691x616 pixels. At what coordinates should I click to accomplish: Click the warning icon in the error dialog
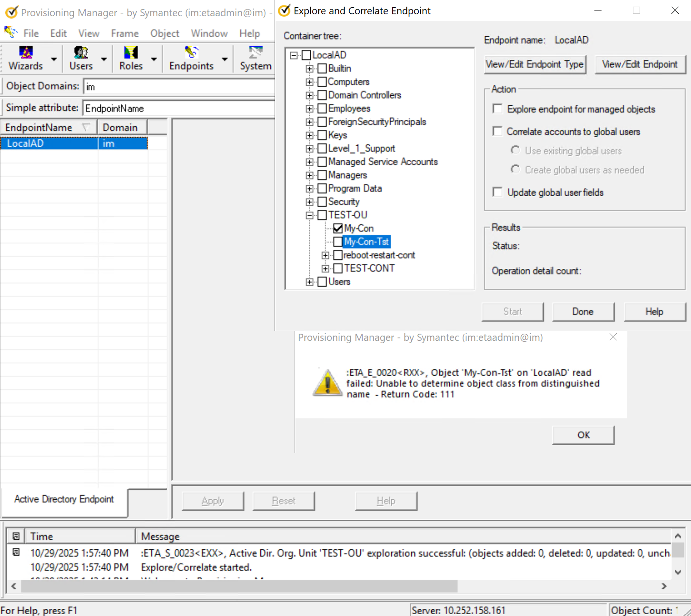coord(327,383)
